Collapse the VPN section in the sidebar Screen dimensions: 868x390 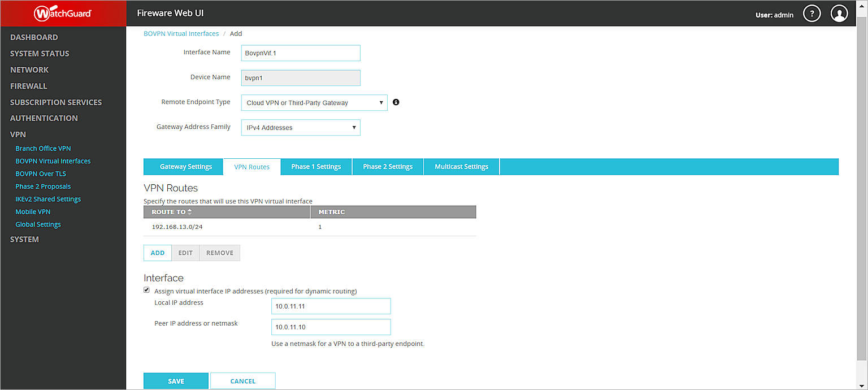(18, 134)
